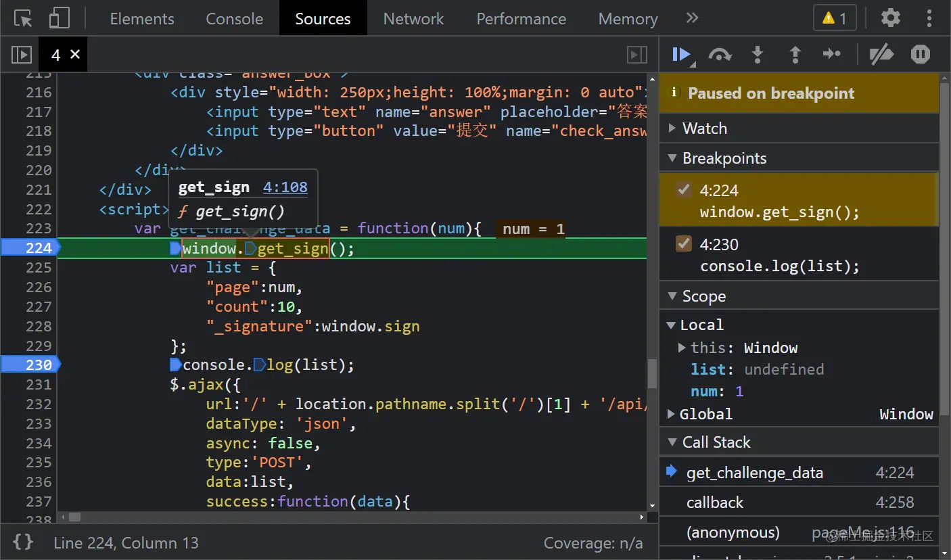Click the inline breakpoint marker before get_sign

pos(250,248)
